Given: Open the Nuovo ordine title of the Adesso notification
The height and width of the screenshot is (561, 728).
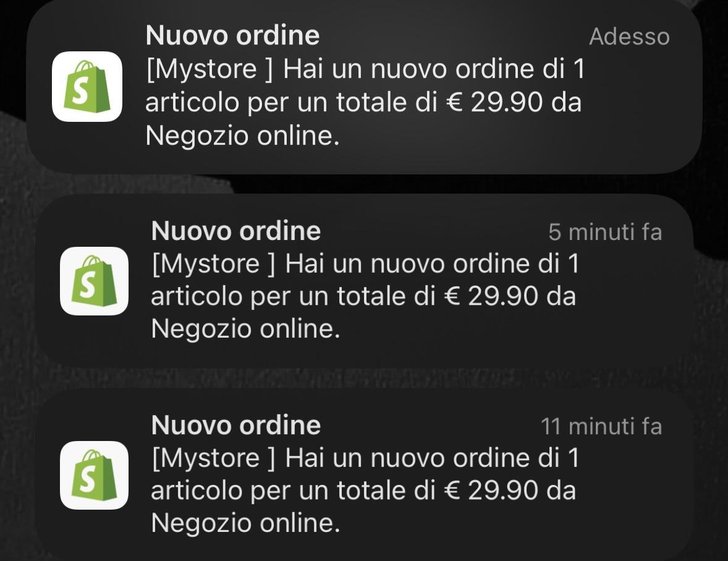Looking at the screenshot, I should click(232, 35).
